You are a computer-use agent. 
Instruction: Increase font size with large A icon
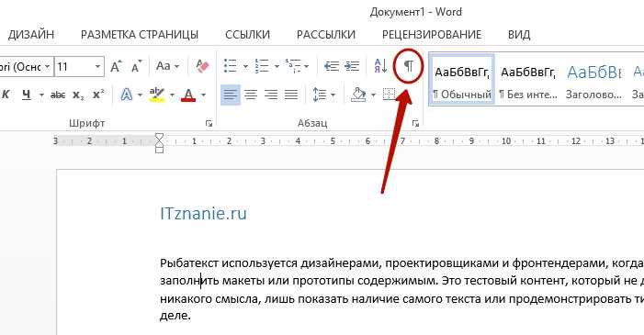(x=117, y=66)
